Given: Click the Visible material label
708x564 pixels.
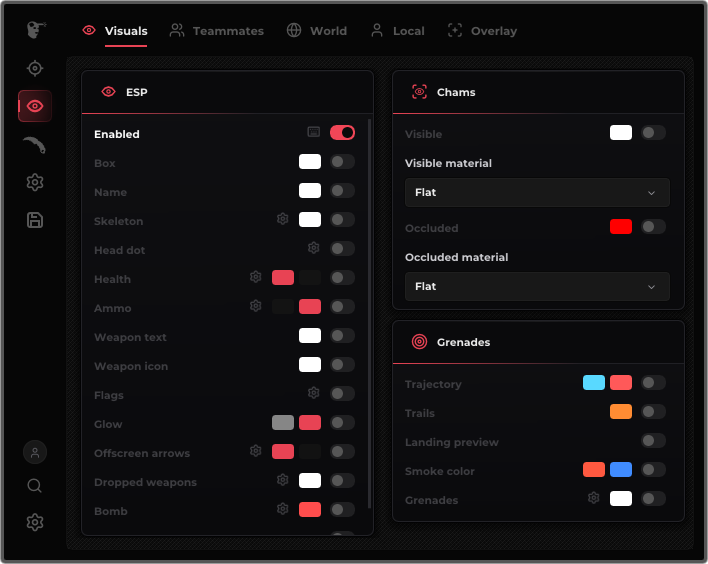Looking at the screenshot, I should point(448,163).
